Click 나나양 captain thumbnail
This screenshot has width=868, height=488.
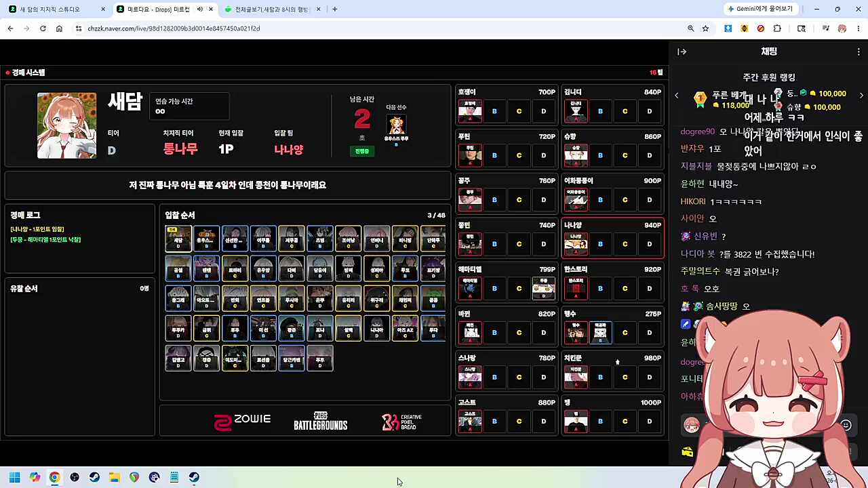tap(576, 244)
